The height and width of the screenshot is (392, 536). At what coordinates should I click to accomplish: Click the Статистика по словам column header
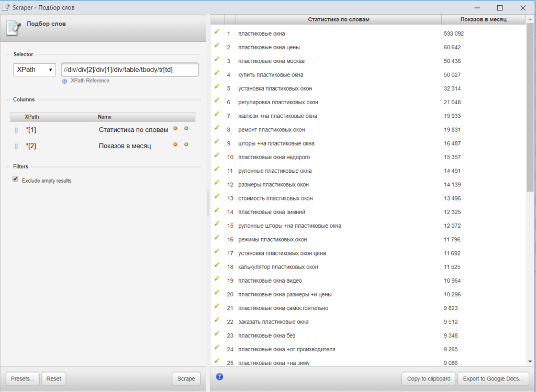click(339, 19)
